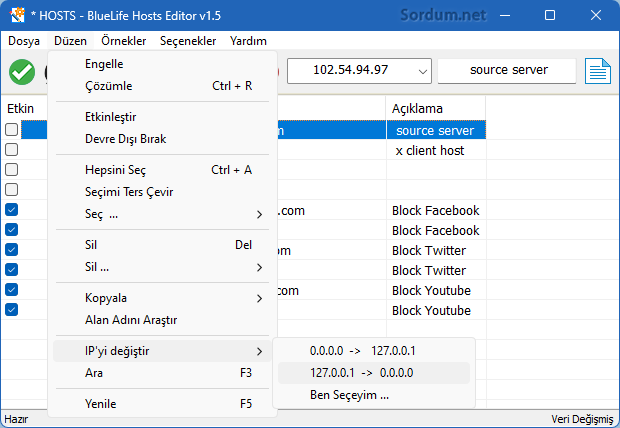Click the second 'Block Facebook' cell
This screenshot has width=620, height=428.
[x=436, y=231]
